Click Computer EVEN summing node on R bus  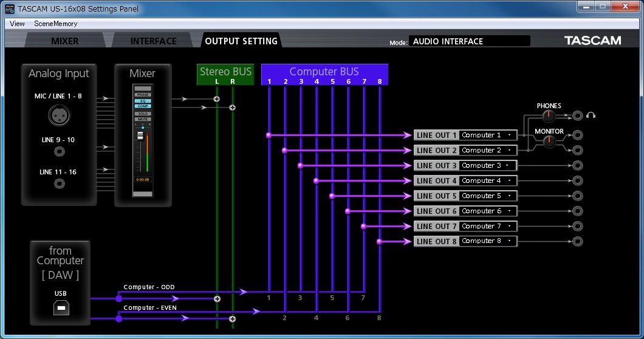click(233, 319)
